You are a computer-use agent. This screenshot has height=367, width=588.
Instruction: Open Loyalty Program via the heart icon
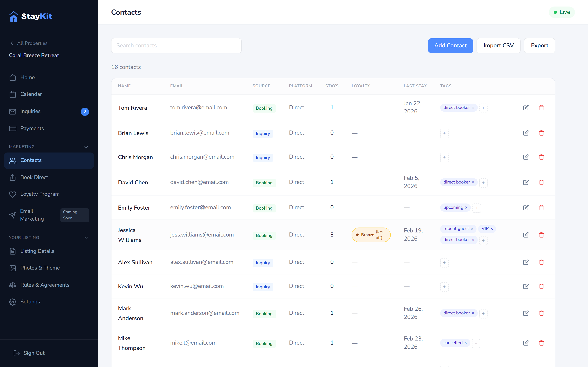pos(13,194)
